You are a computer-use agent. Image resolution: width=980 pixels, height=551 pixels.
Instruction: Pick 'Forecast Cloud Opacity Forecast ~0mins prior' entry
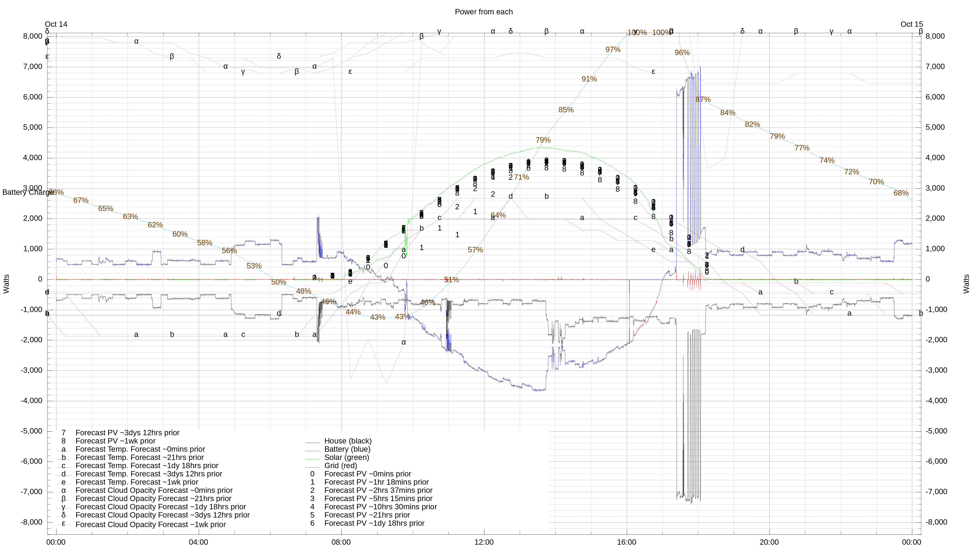[154, 491]
